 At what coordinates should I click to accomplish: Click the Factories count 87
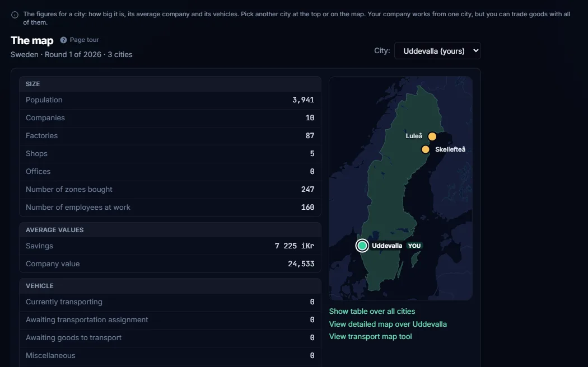click(x=310, y=135)
